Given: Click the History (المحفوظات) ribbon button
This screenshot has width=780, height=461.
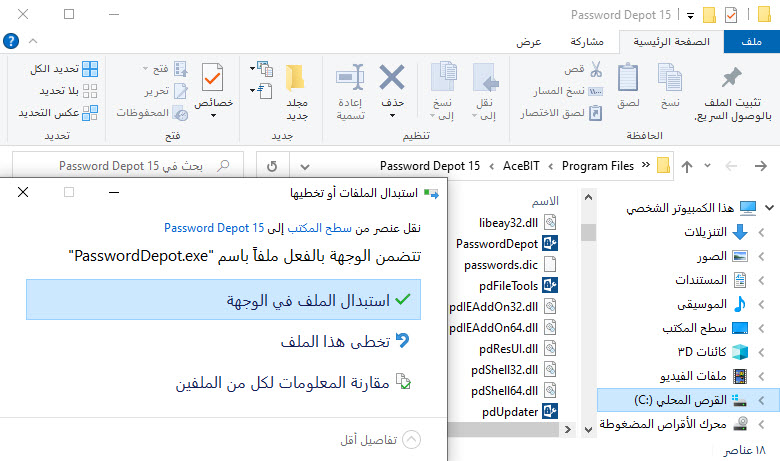Looking at the screenshot, I should (152, 113).
